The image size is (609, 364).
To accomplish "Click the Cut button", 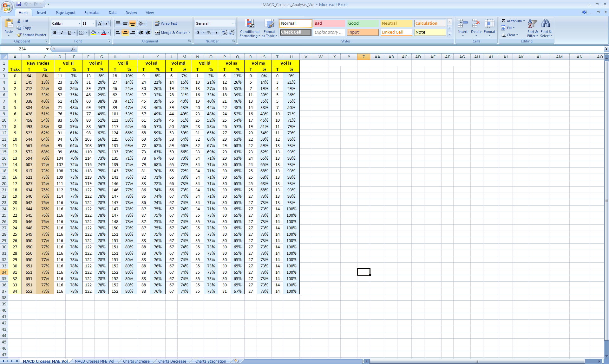I will click(23, 21).
